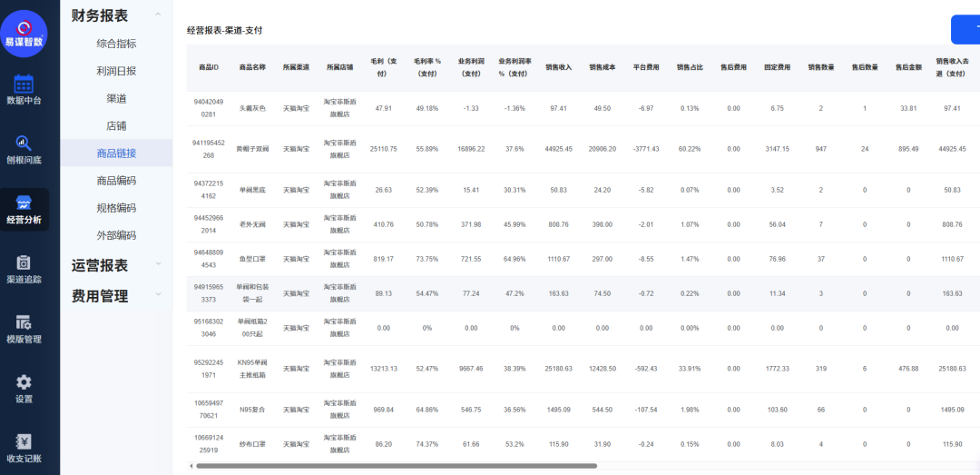The height and width of the screenshot is (475, 980).
Task: Select the 黄帽子双阀 product name cell
Action: 252,149
